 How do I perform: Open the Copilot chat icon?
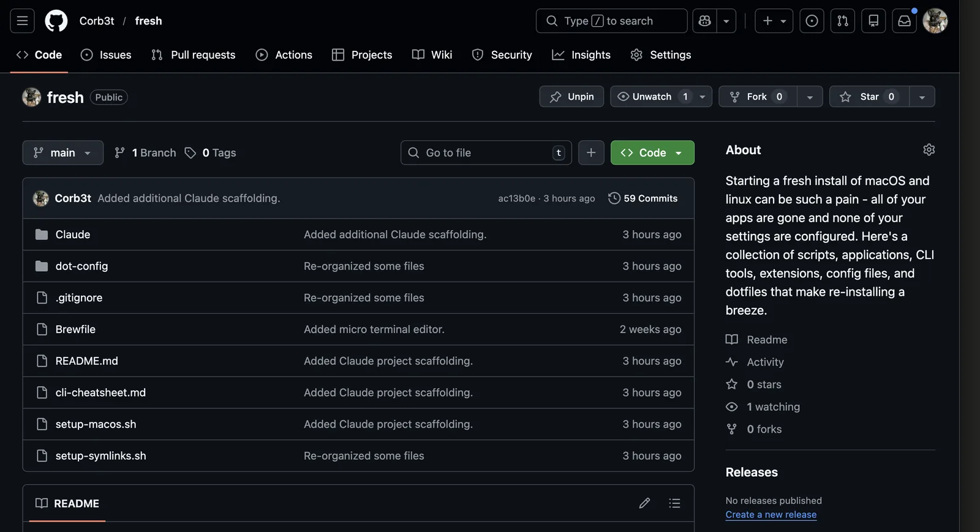pyautogui.click(x=704, y=21)
